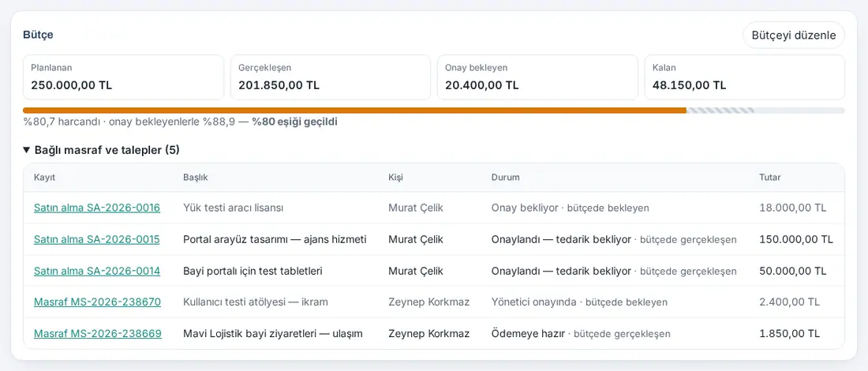Click the 150.000,00 TL amount
868x371 pixels.
pos(796,239)
